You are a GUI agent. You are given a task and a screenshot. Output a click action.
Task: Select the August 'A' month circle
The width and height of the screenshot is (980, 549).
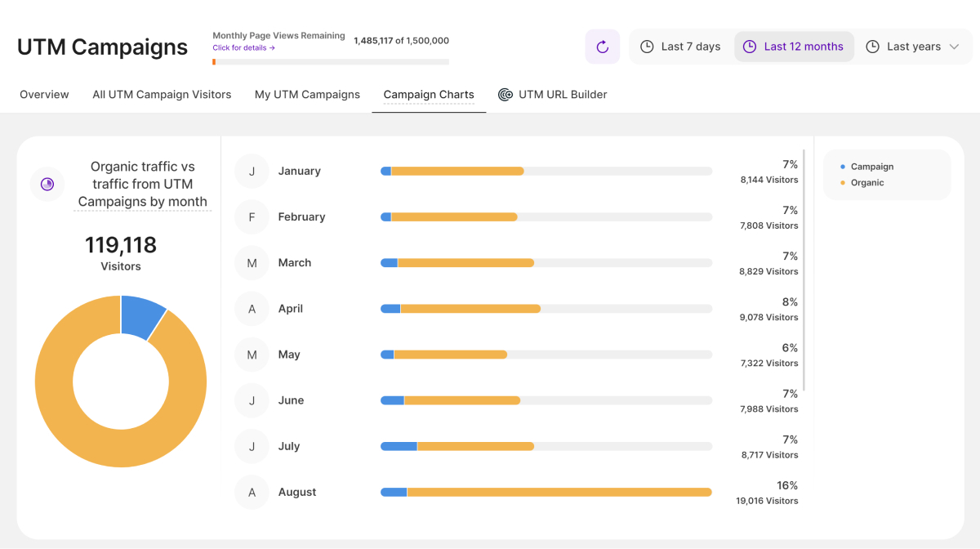252,492
